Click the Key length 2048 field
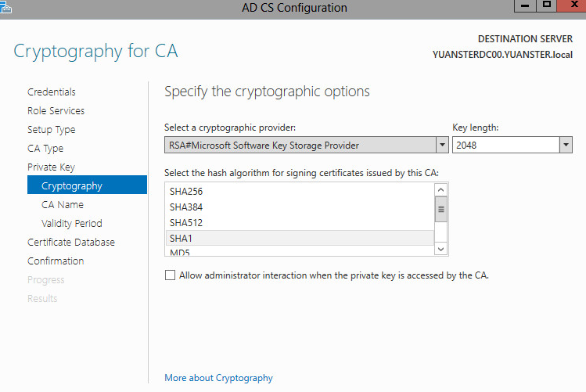The height and width of the screenshot is (392, 586). 506,145
